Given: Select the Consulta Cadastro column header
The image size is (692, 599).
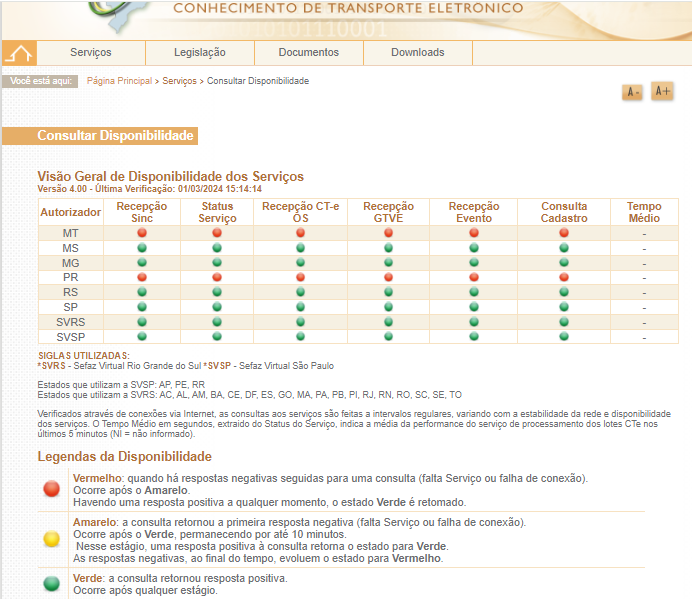Looking at the screenshot, I should (x=564, y=212).
